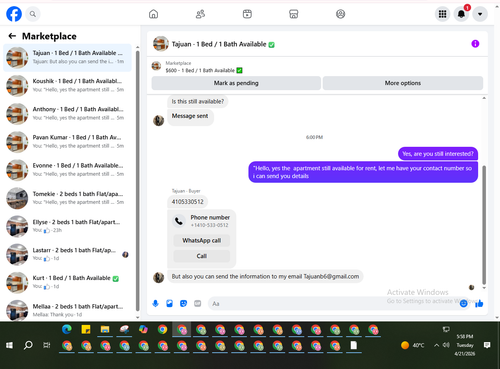The image size is (500, 369).
Task: Click the chat pane vertical scrollbar
Action: click(484, 225)
